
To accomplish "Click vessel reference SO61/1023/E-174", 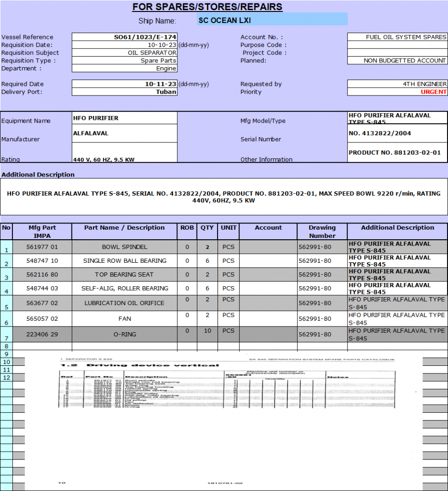I will point(125,37).
